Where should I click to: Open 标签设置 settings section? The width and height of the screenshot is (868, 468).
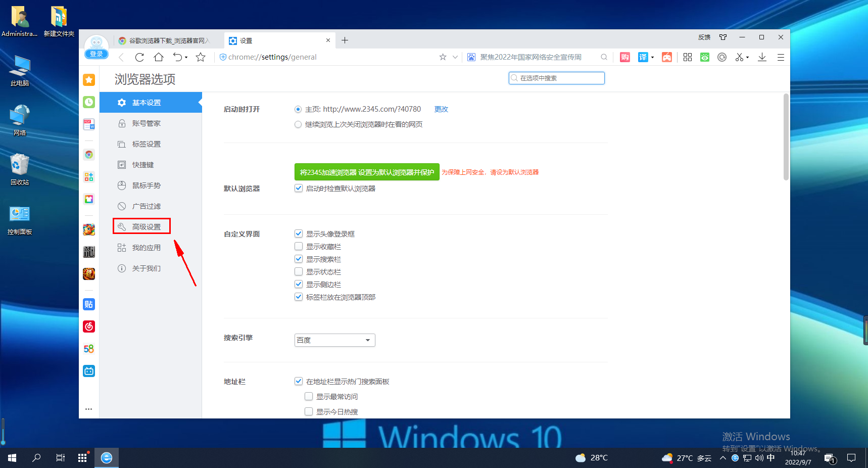click(151, 144)
